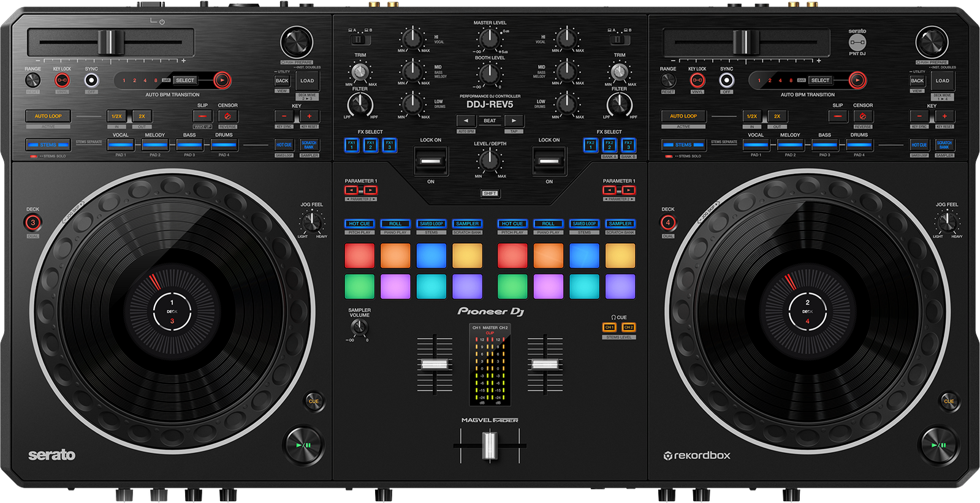Select Hot Cue mode above the left pads
Screen dimensions: 980x503
359,224
